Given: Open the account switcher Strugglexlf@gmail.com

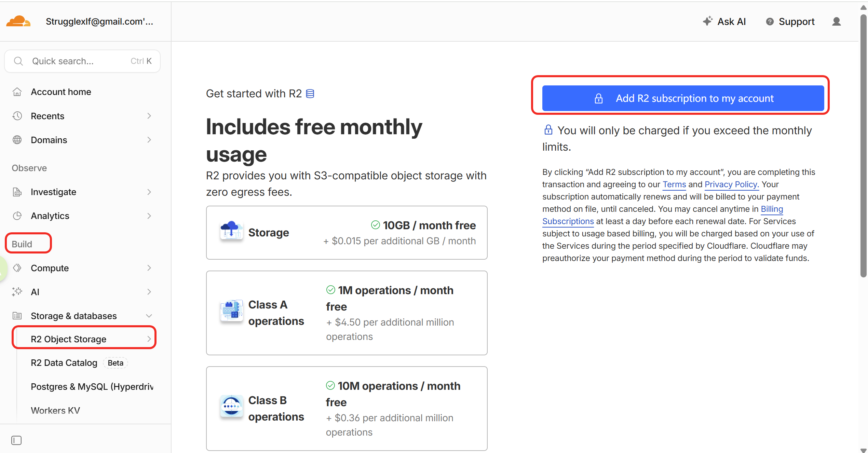Looking at the screenshot, I should 99,22.
